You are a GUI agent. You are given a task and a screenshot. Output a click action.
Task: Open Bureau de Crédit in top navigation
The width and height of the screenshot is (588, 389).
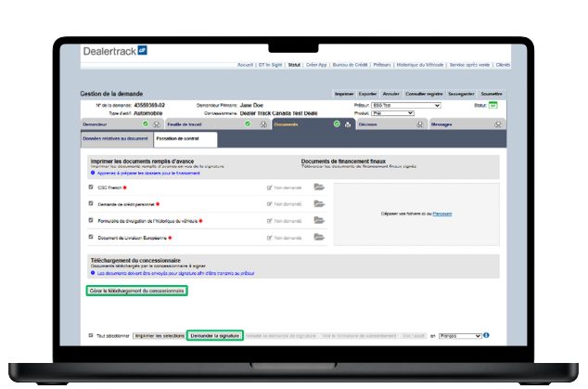351,66
